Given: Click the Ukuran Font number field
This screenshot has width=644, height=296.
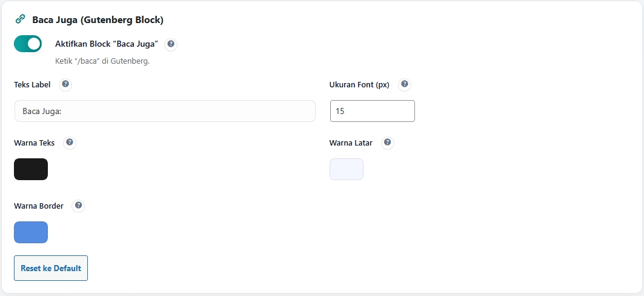Looking at the screenshot, I should coord(372,111).
